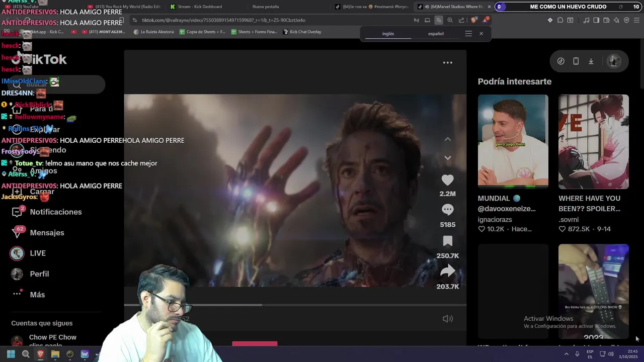Image resolution: width=644 pixels, height=362 pixels.
Task: Open La Ruleta Aleatoria bookmark
Action: [x=153, y=32]
